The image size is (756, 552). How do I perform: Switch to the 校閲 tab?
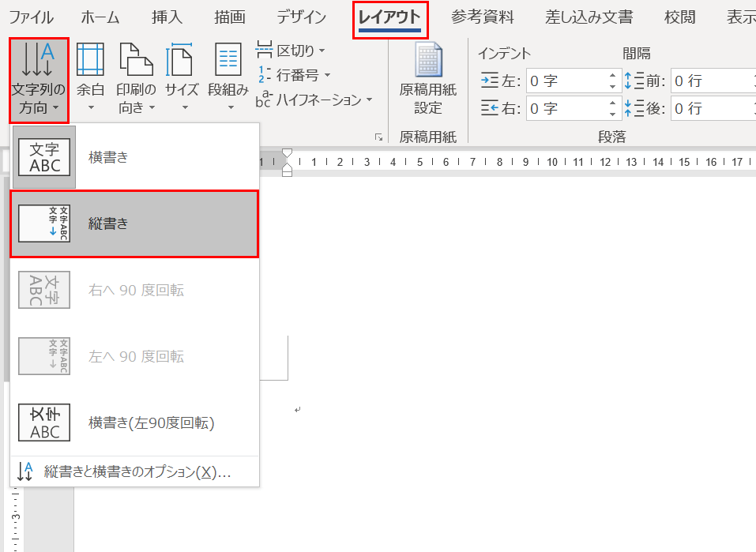click(x=680, y=17)
